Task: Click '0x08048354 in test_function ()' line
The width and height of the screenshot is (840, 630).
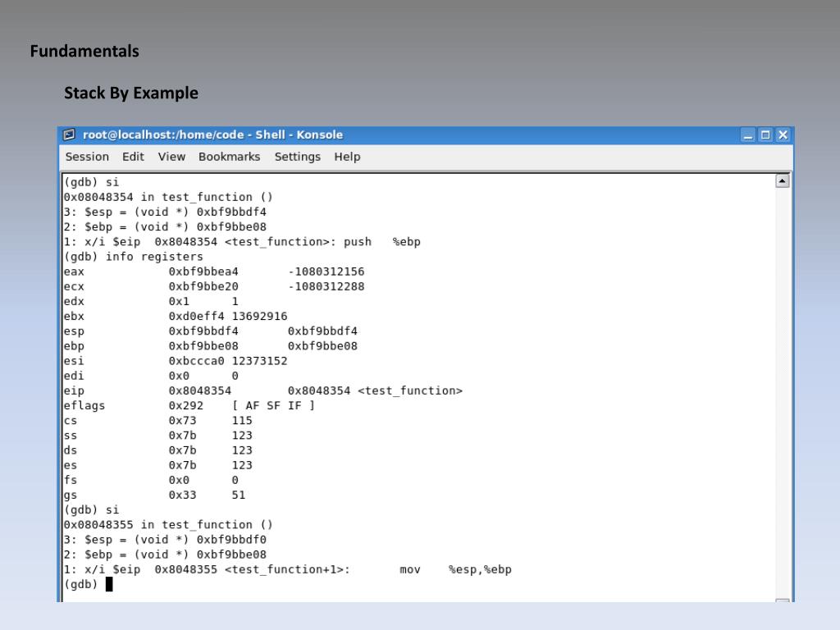Action: [x=168, y=197]
